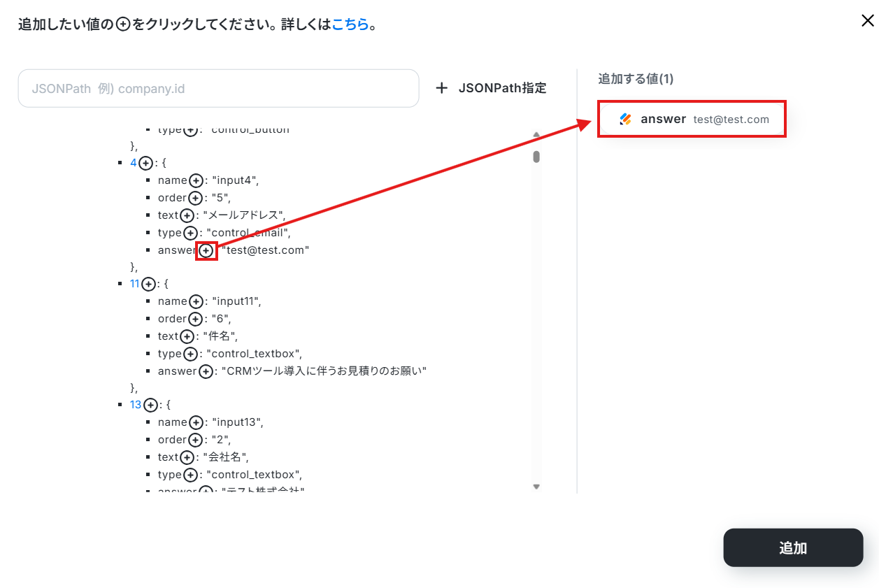Click the value "会社名"
This screenshot has width=879, height=588.
[225, 457]
